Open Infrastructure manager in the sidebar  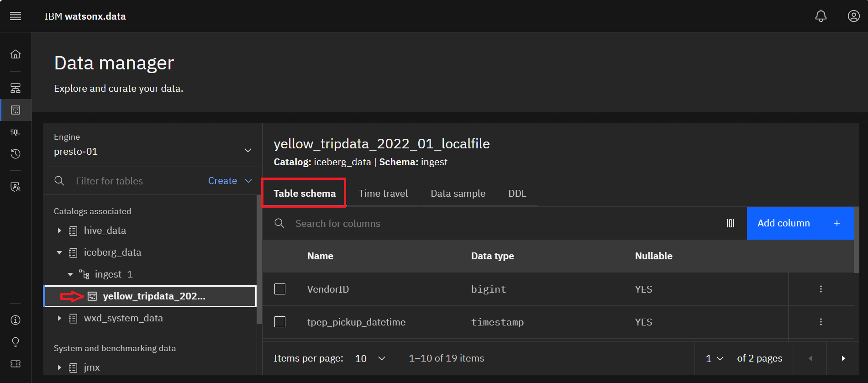click(x=16, y=88)
